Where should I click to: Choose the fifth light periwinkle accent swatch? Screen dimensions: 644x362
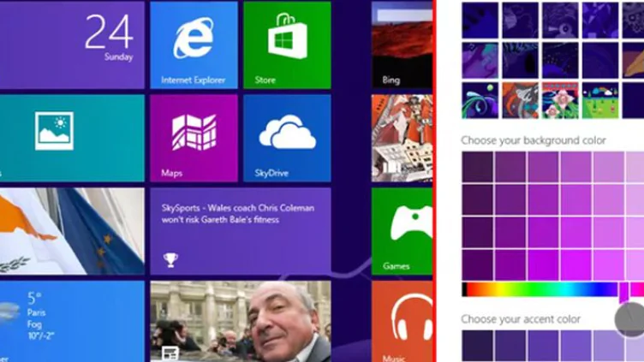[609, 346]
